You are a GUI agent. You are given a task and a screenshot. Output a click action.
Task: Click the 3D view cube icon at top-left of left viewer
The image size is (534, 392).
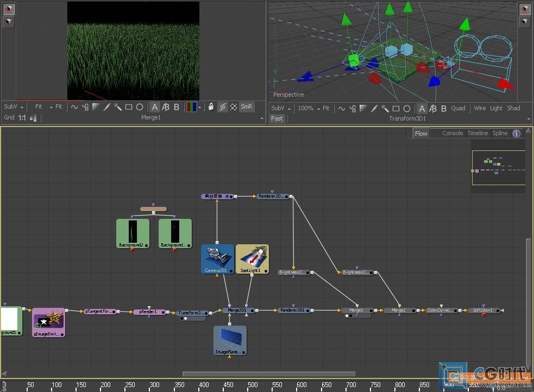(9, 9)
